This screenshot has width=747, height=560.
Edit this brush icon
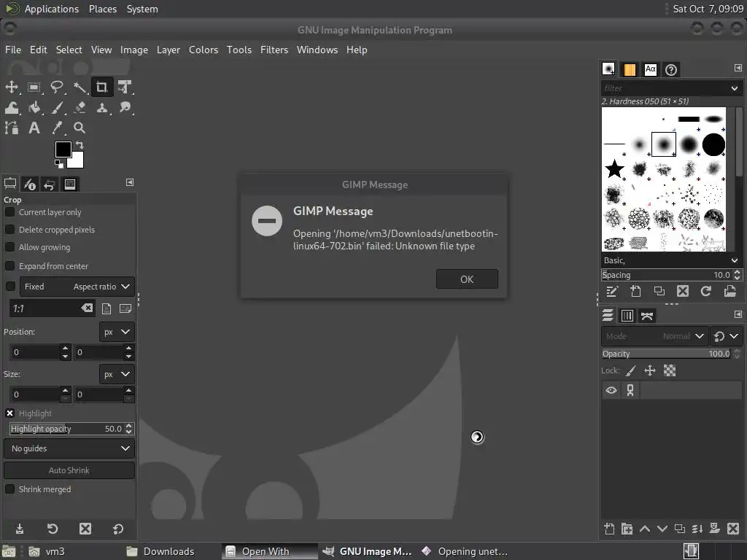click(x=612, y=291)
